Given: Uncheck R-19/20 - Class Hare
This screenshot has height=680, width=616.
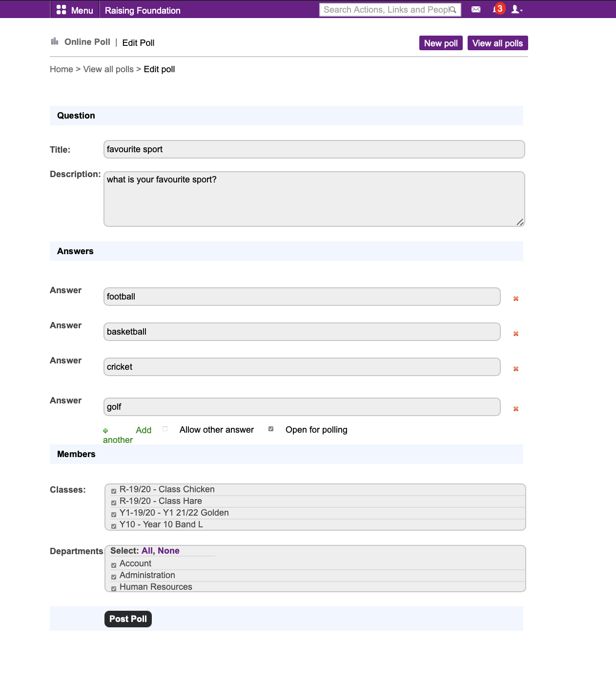Looking at the screenshot, I should tap(114, 503).
